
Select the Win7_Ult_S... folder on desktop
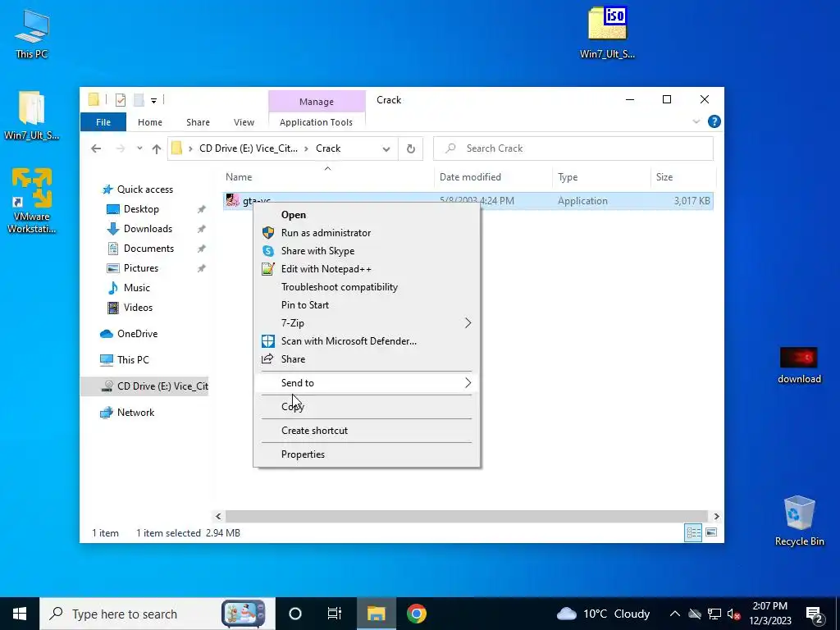click(32, 115)
